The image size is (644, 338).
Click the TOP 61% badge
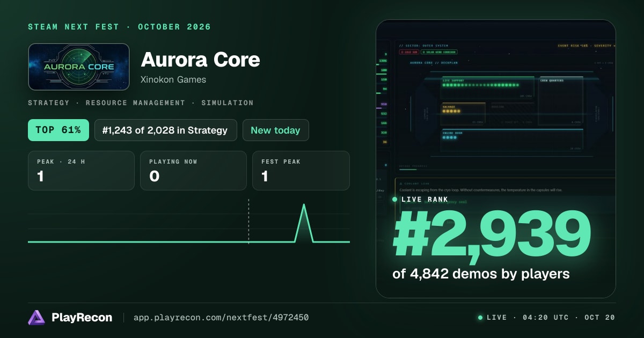click(x=58, y=130)
